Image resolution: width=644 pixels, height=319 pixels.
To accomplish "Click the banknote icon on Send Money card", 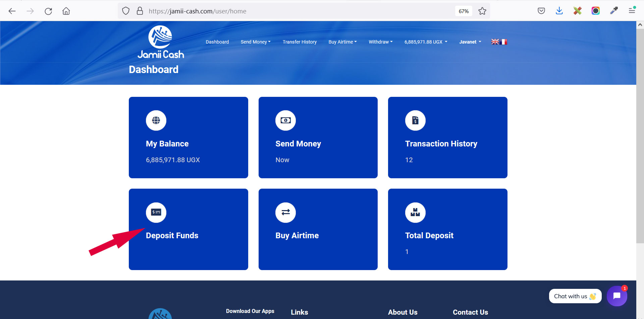I will click(285, 120).
